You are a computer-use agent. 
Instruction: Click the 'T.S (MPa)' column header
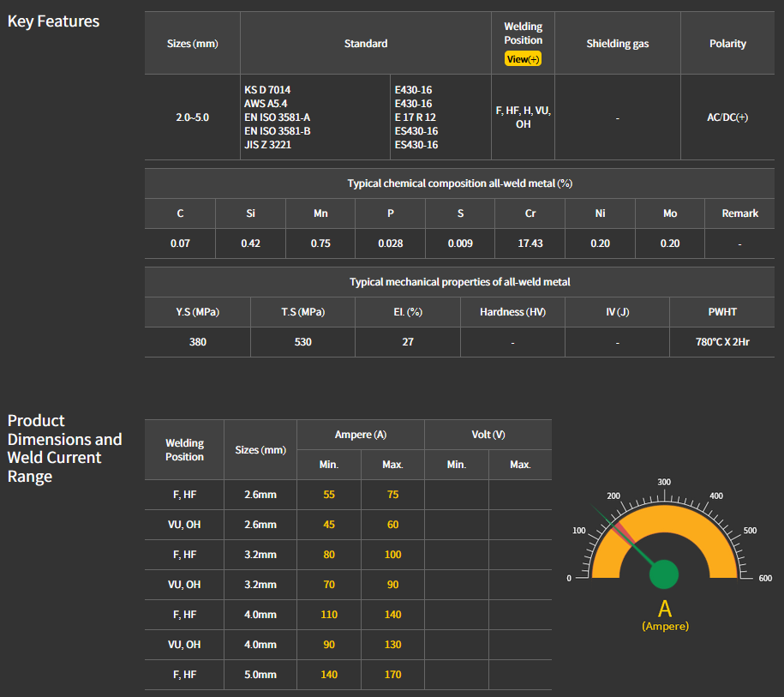302,312
